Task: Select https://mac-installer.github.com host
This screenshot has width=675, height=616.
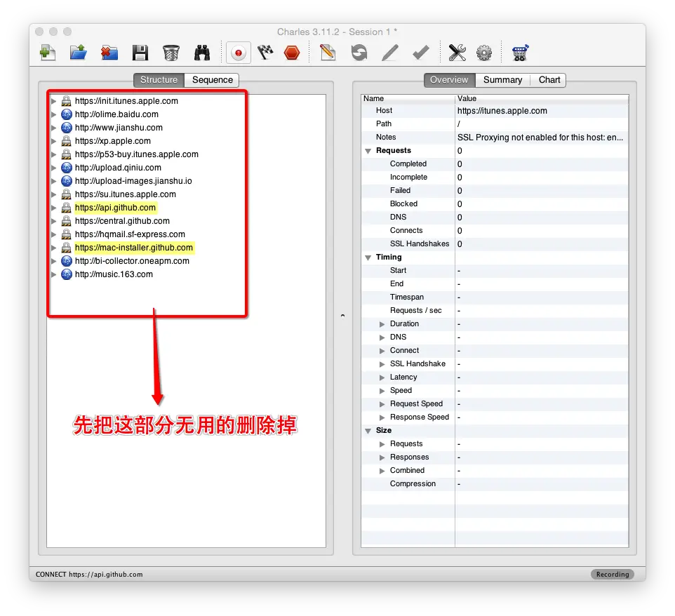Action: (133, 248)
